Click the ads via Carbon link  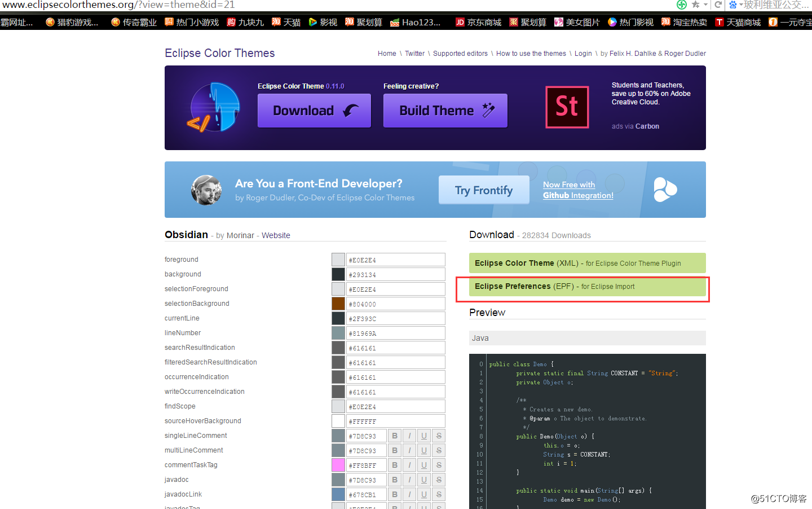tap(636, 126)
